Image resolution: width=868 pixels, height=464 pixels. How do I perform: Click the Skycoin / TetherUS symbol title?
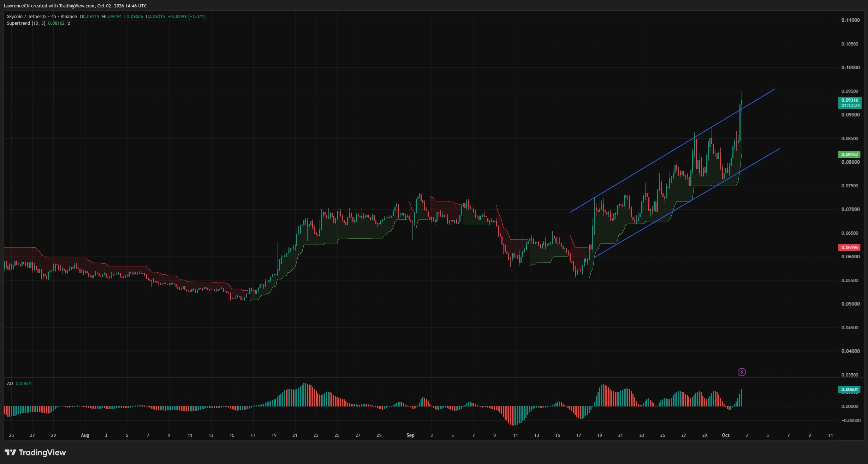click(26, 17)
